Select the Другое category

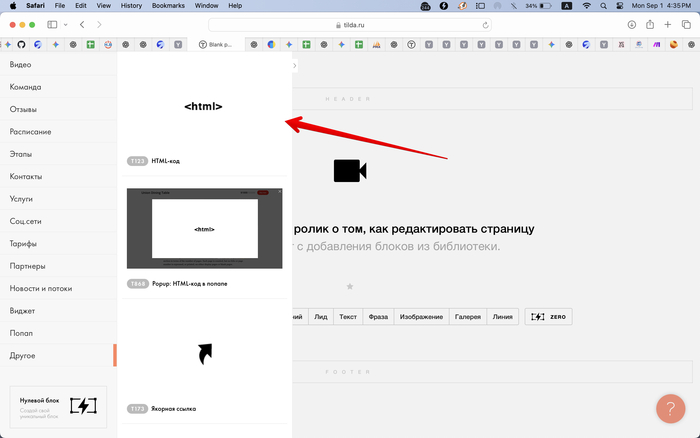click(23, 355)
